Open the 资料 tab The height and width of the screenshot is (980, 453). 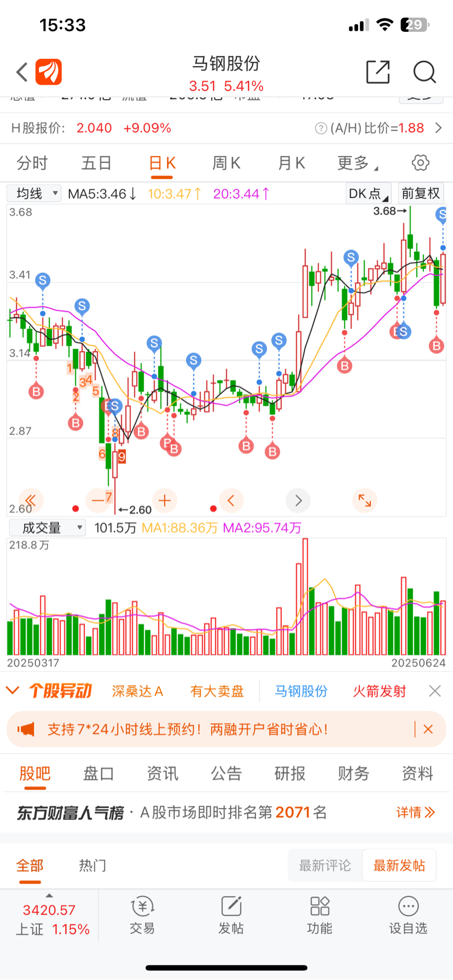pos(418,773)
